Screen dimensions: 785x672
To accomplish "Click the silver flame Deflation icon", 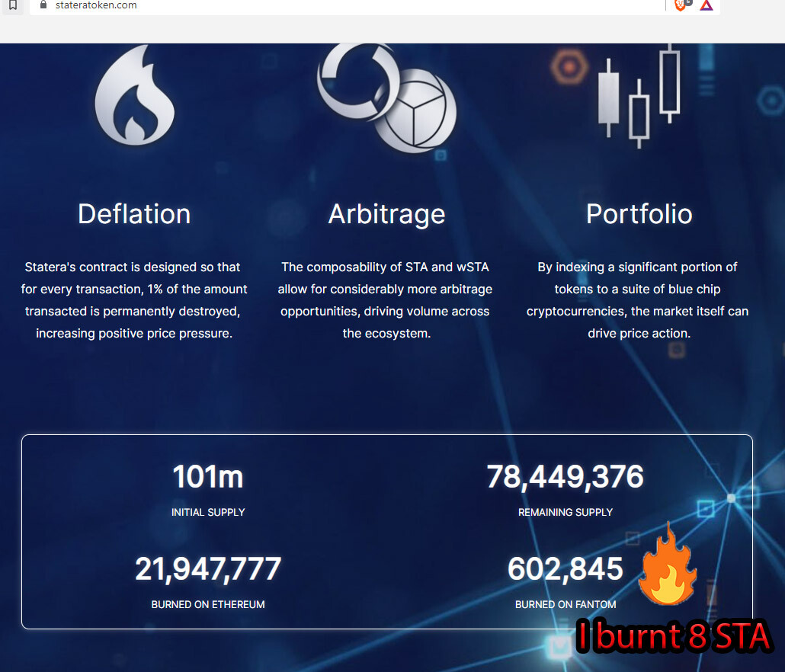I will click(x=134, y=95).
